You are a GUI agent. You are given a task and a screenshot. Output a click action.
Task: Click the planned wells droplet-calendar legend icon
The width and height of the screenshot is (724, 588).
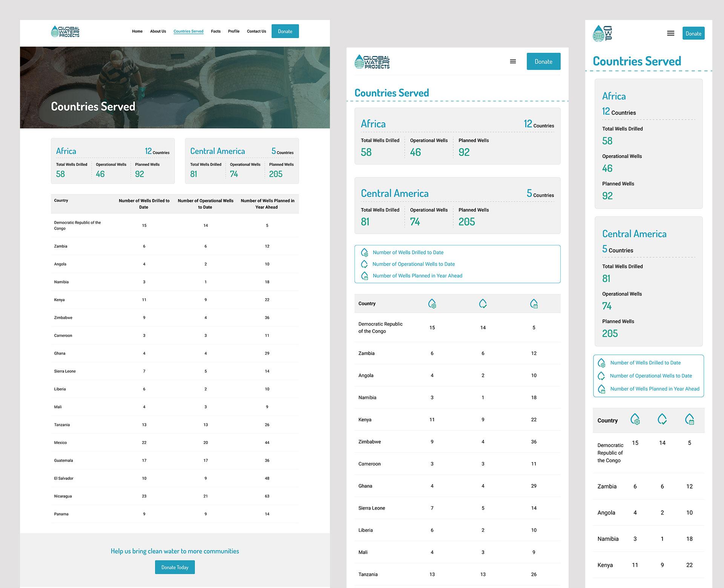365,276
